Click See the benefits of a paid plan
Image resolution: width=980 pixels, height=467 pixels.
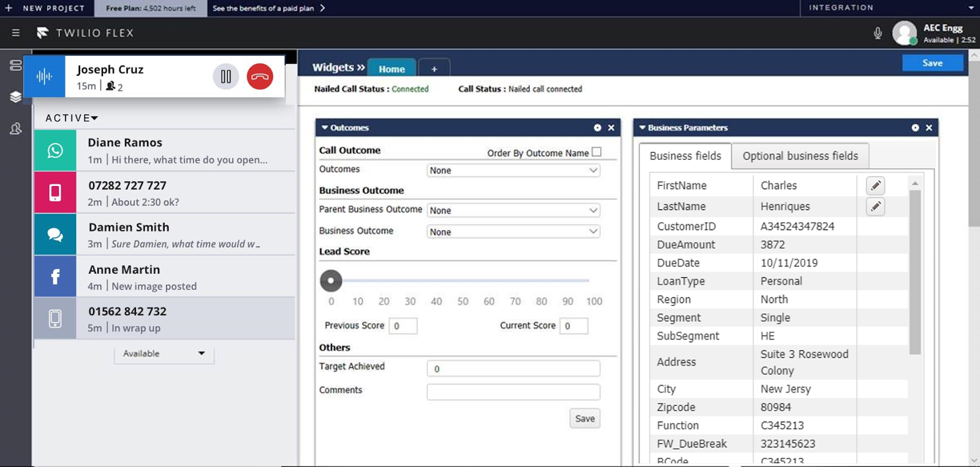(x=263, y=8)
